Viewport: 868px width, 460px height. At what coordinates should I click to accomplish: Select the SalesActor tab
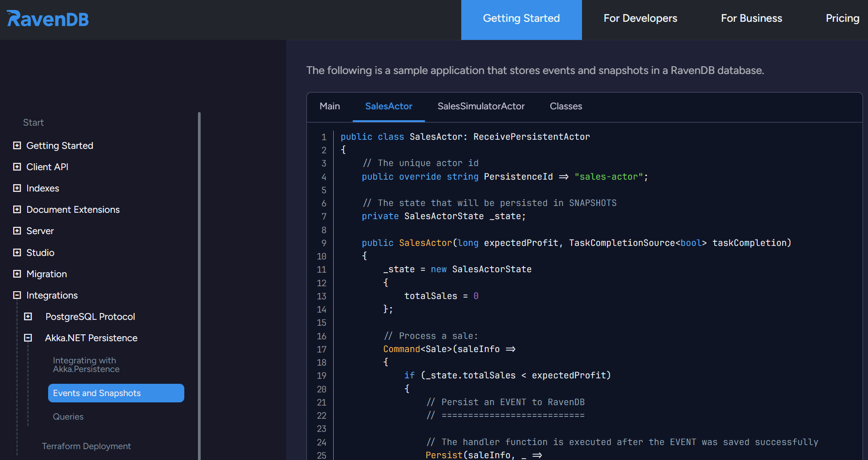click(389, 107)
